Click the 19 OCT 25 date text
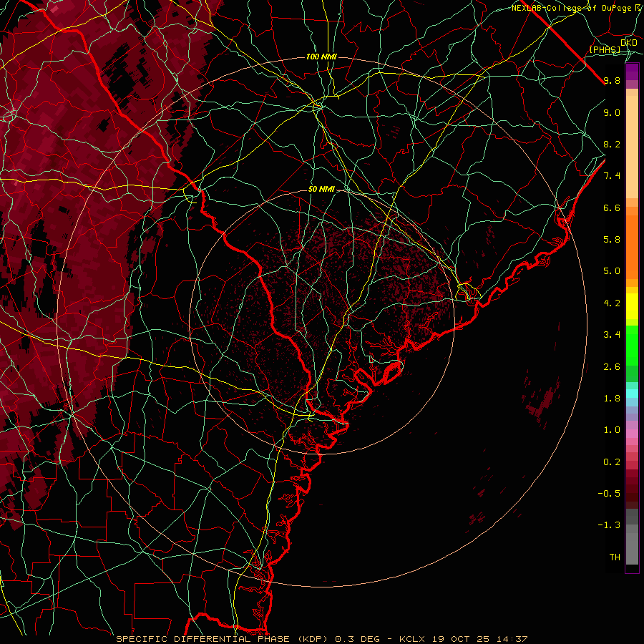644x644 pixels. (x=460, y=639)
